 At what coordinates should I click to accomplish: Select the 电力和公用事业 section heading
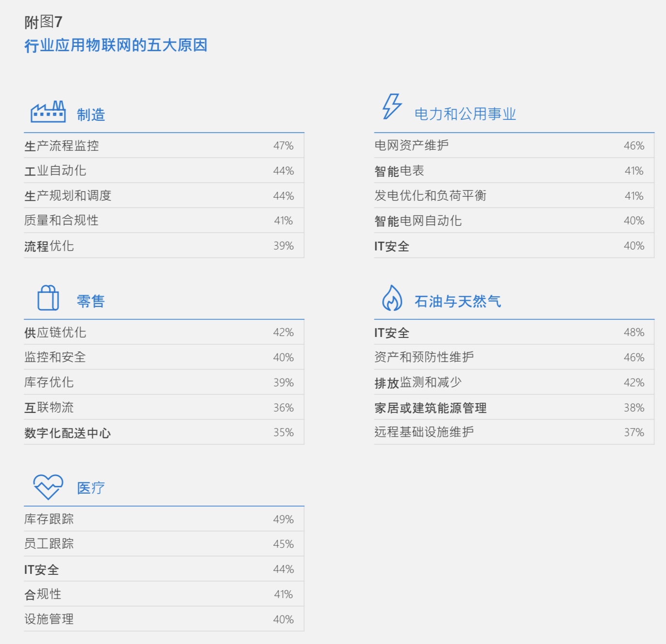[465, 114]
